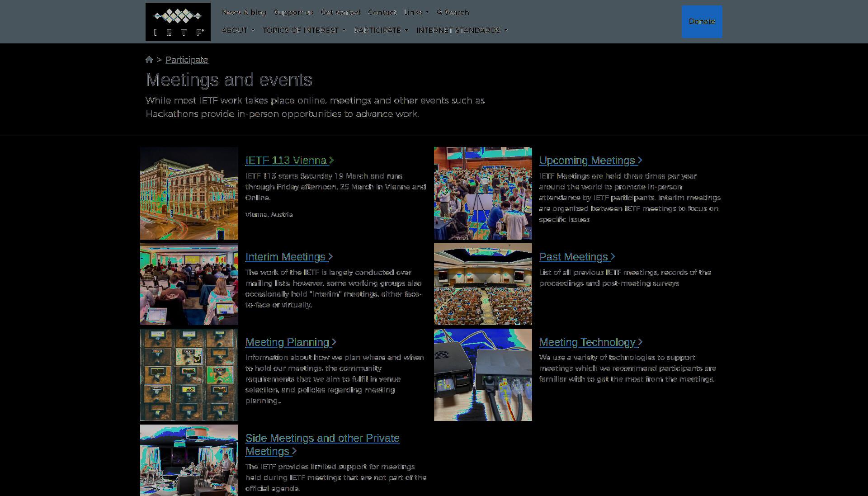Open the Interim Meetings link
This screenshot has width=868, height=496.
pyautogui.click(x=289, y=257)
